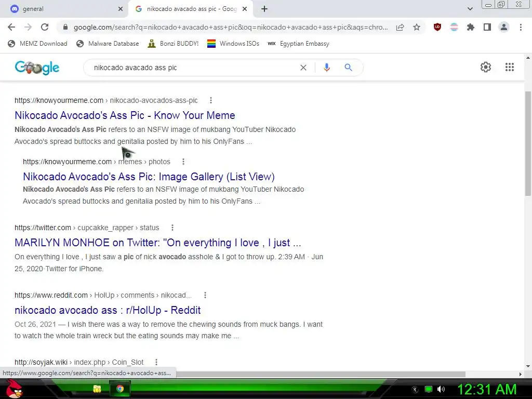Open the Bonzi BUDDY! bookmark

click(173, 44)
